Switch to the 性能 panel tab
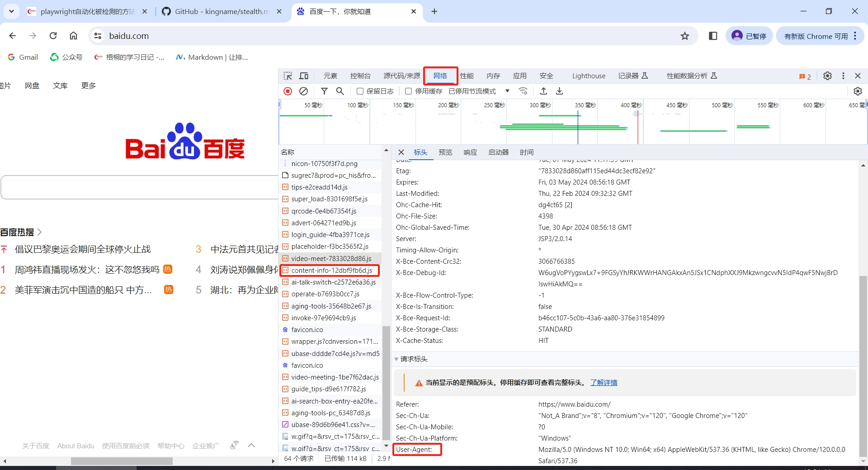Screen dimensions: 868x470 click(x=467, y=76)
